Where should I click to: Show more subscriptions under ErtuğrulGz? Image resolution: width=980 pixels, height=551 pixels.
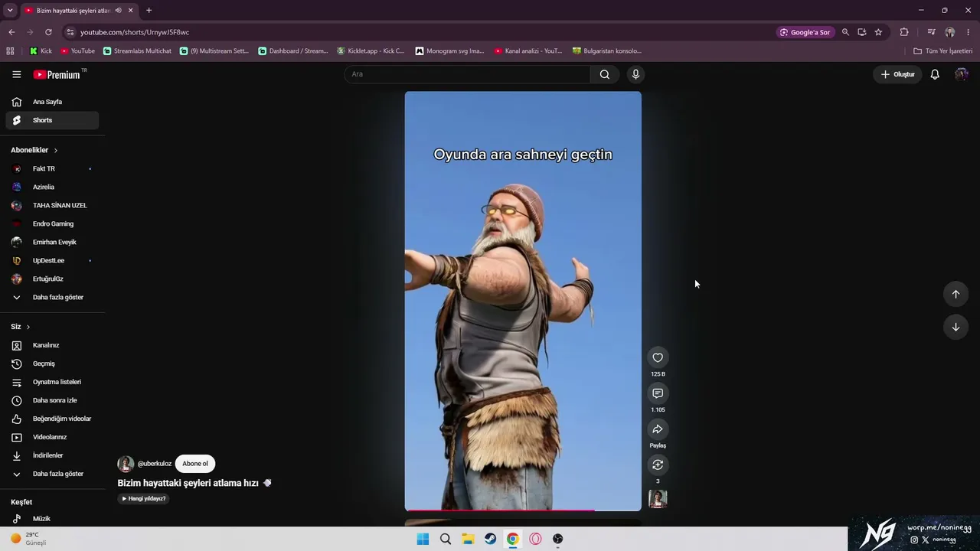tap(52, 297)
